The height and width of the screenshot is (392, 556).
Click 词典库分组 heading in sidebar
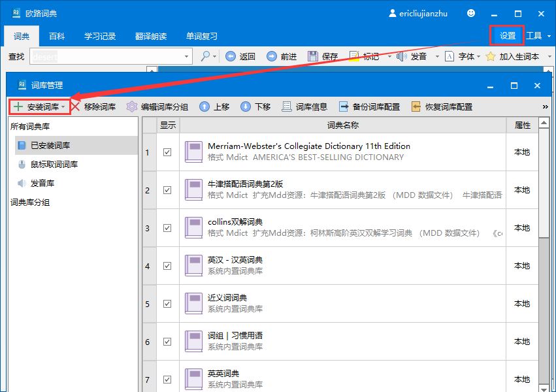[x=30, y=203]
